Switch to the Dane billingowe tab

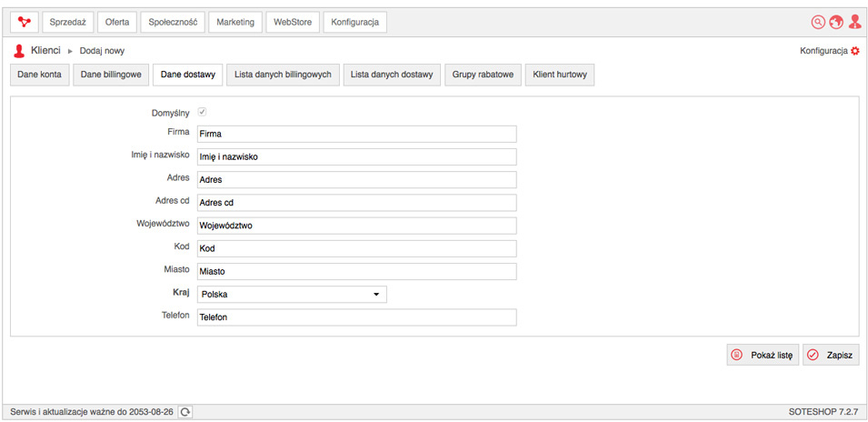pos(111,75)
